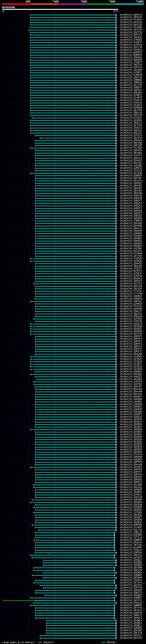Select the UniRef100_Q84XR4 label
The width and height of the screenshot is (146, 644).
pyautogui.click(x=131, y=354)
